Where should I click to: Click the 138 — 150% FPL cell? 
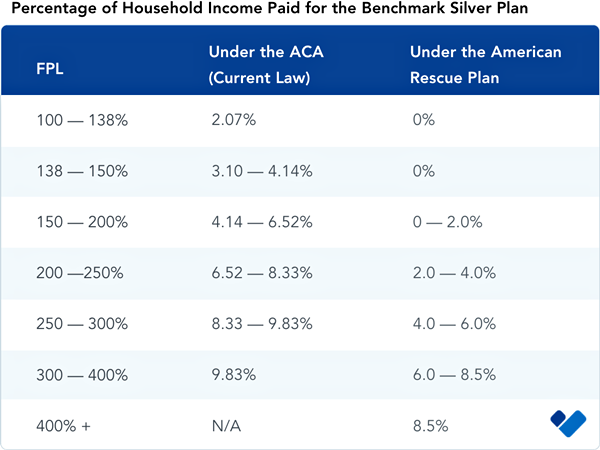pyautogui.click(x=81, y=171)
